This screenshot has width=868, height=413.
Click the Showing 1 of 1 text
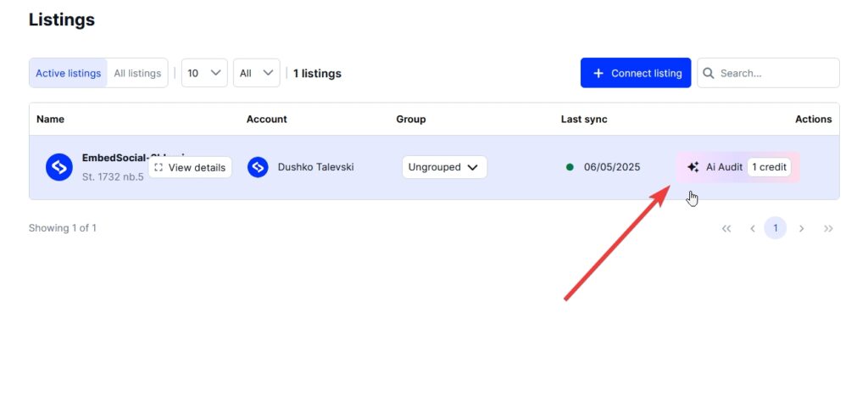point(63,228)
